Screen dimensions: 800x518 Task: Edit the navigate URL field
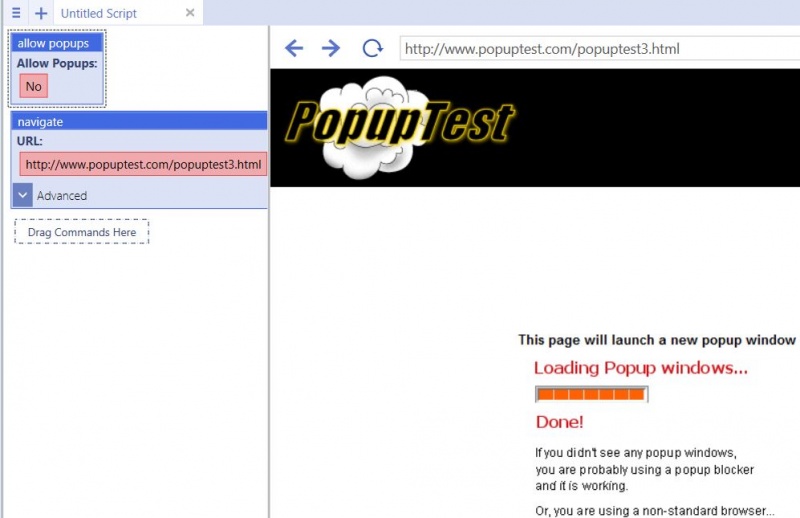click(143, 164)
